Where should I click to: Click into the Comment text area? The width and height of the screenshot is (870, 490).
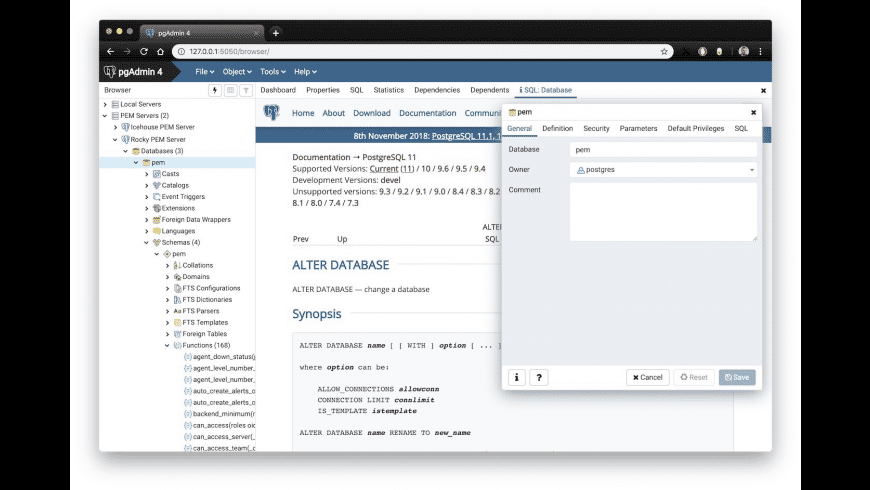tap(663, 212)
